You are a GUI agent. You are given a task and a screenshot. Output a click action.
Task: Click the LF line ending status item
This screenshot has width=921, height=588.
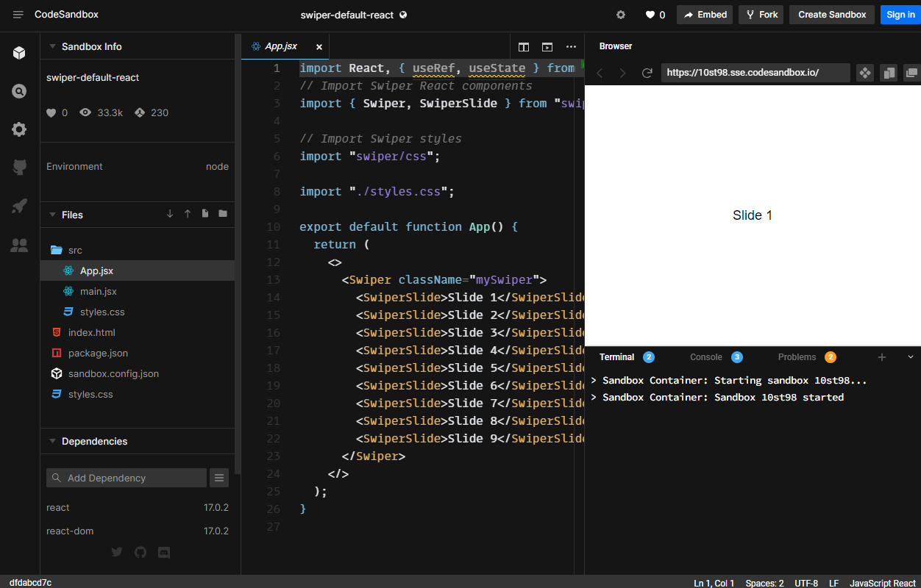(834, 583)
